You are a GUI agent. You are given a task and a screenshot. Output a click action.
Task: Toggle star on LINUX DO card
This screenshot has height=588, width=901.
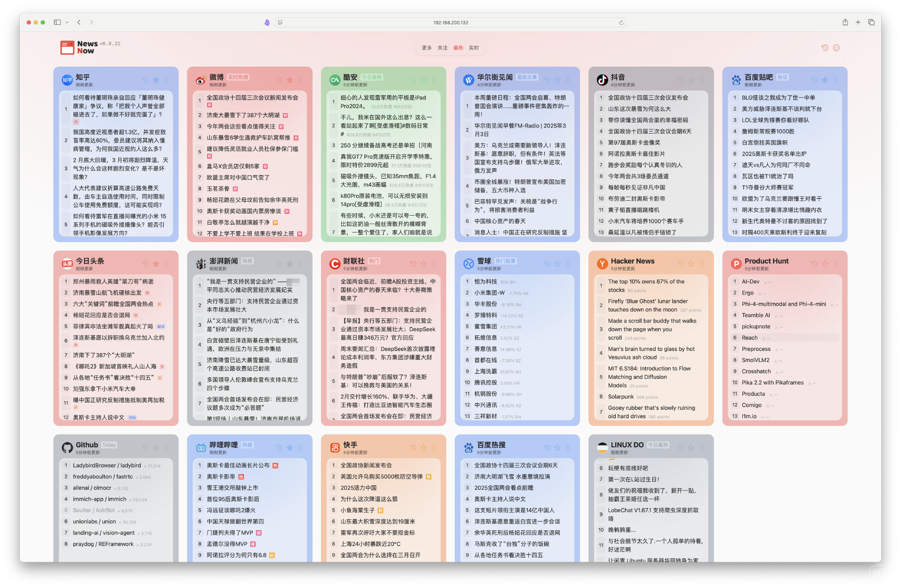(691, 448)
